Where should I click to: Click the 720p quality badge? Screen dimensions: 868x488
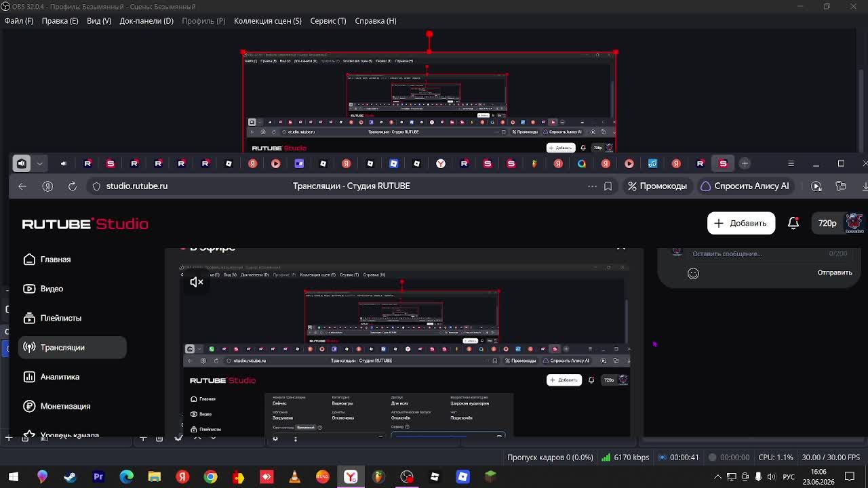coord(827,223)
